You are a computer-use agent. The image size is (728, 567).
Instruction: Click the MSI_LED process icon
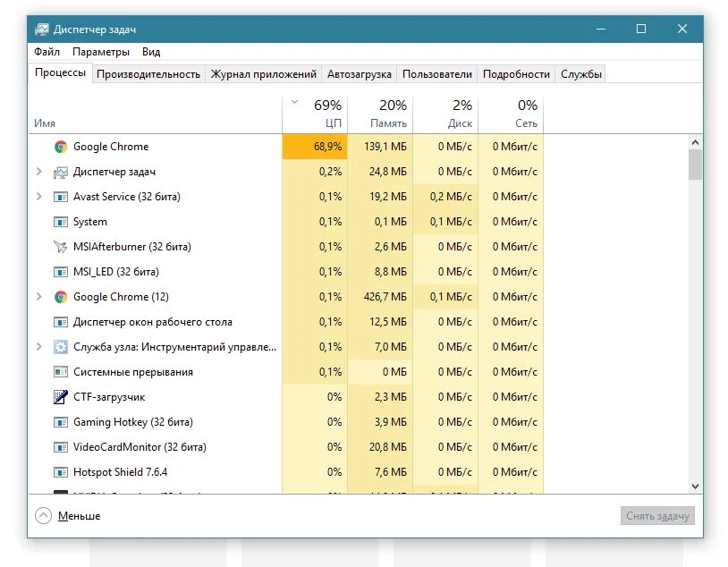click(60, 272)
